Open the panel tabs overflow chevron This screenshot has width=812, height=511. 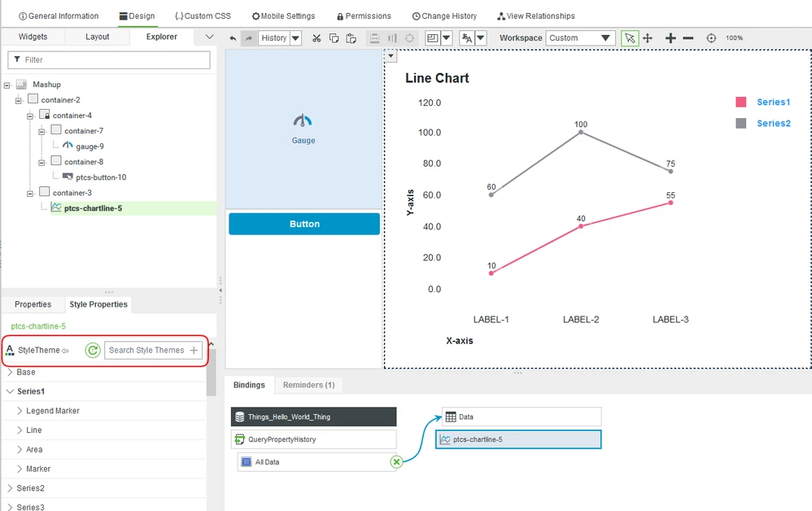point(209,37)
